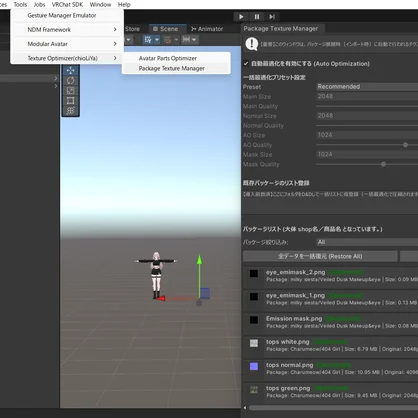This screenshot has height=418, width=418.
Task: Select the tops normal.png file name
Action: [x=289, y=365]
